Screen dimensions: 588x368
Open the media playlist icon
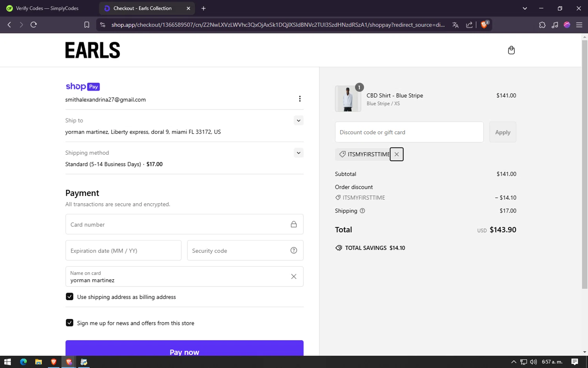(555, 25)
